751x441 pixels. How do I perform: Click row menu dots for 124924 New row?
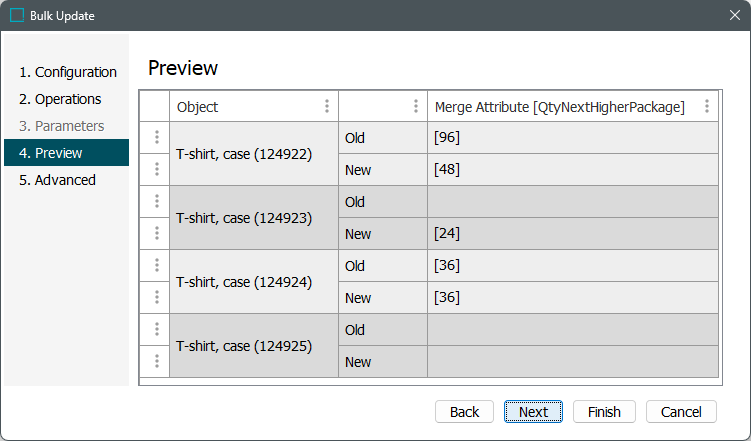156,298
